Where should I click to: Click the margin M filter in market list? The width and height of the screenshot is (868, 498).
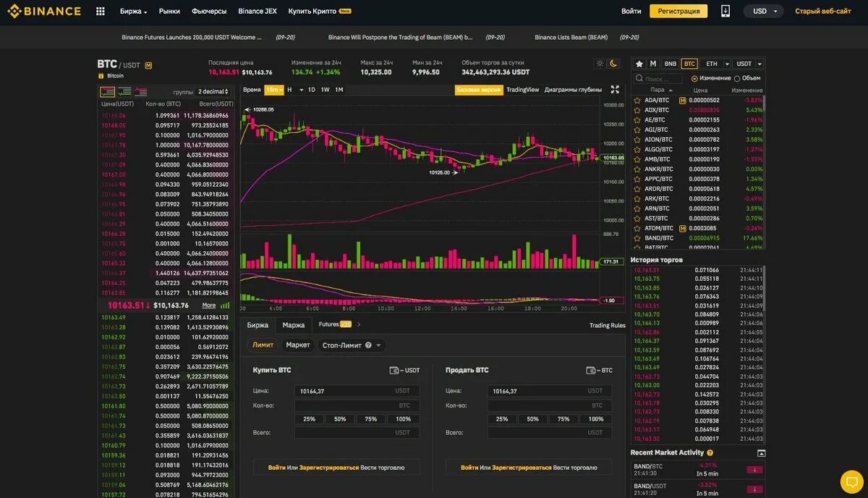click(653, 64)
